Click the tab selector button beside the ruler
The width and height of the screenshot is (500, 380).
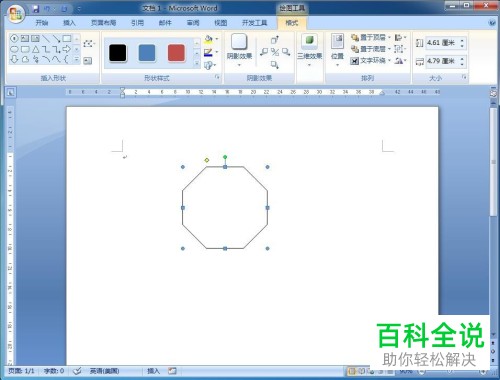[11, 92]
